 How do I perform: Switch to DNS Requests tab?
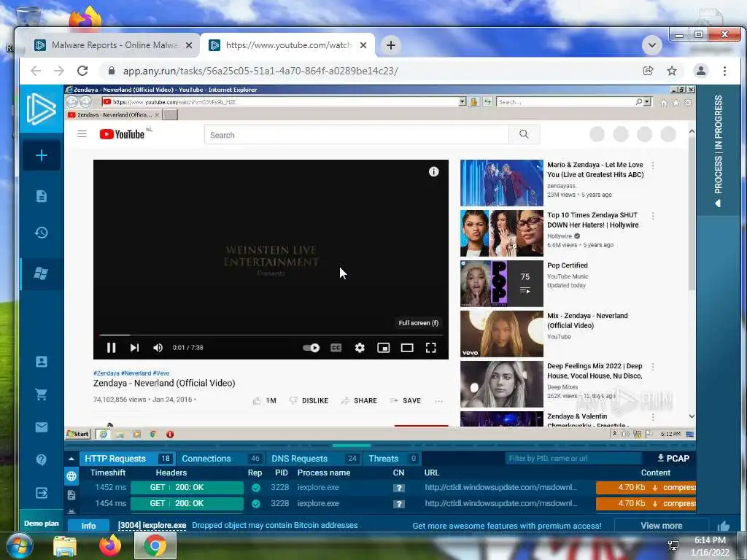coord(314,458)
